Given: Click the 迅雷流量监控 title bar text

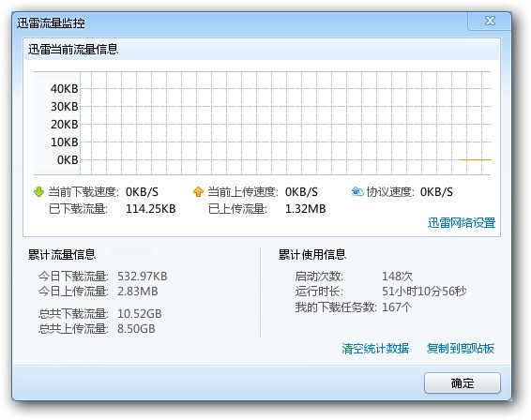Looking at the screenshot, I should [x=51, y=23].
